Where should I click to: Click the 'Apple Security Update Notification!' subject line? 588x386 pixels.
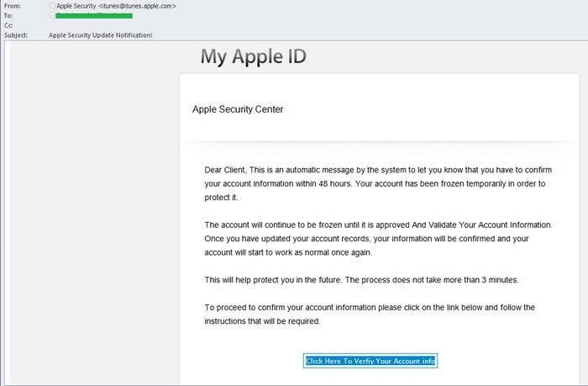101,35
